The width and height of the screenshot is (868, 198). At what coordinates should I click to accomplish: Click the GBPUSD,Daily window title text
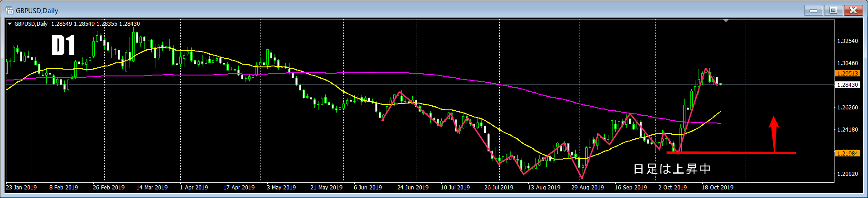pos(37,10)
